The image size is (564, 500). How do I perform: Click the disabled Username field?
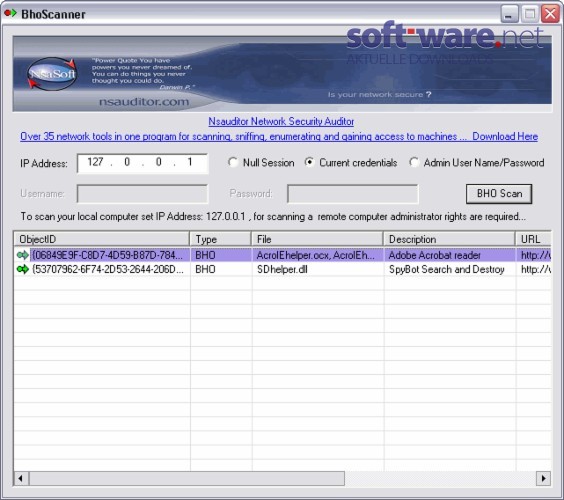(142, 194)
